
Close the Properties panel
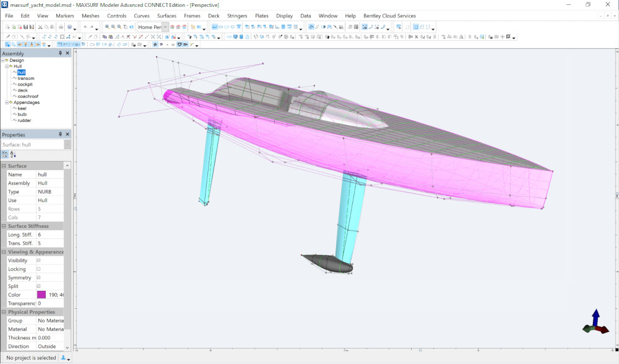click(x=67, y=134)
